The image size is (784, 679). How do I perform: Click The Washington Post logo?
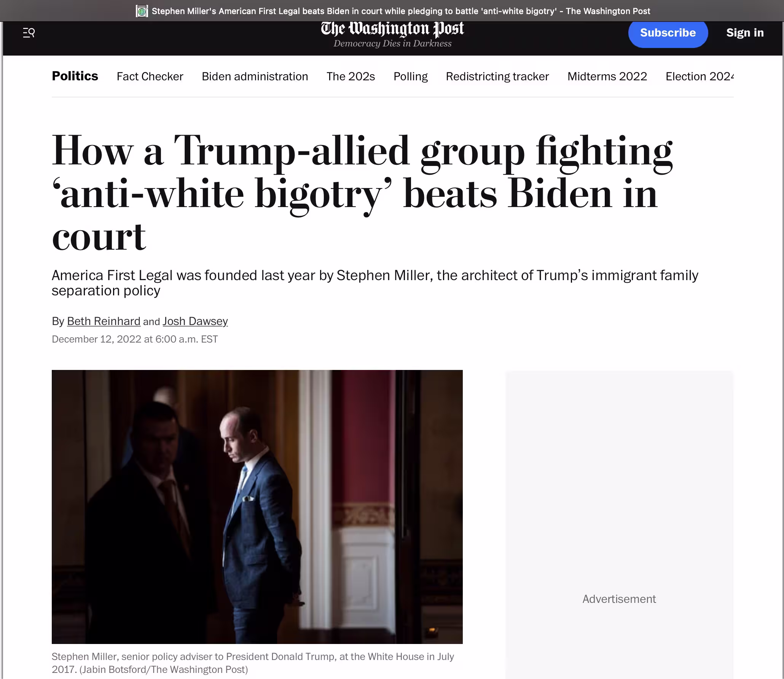392,29
